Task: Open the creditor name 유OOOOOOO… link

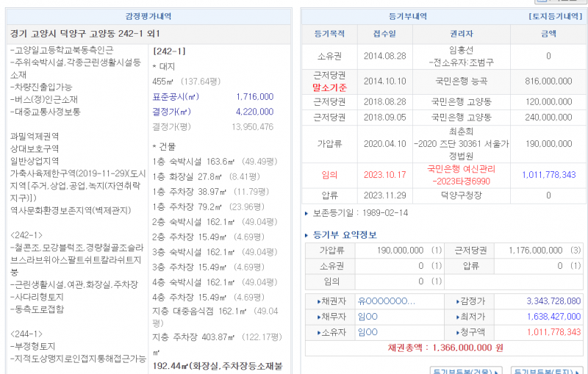Action: click(x=386, y=301)
